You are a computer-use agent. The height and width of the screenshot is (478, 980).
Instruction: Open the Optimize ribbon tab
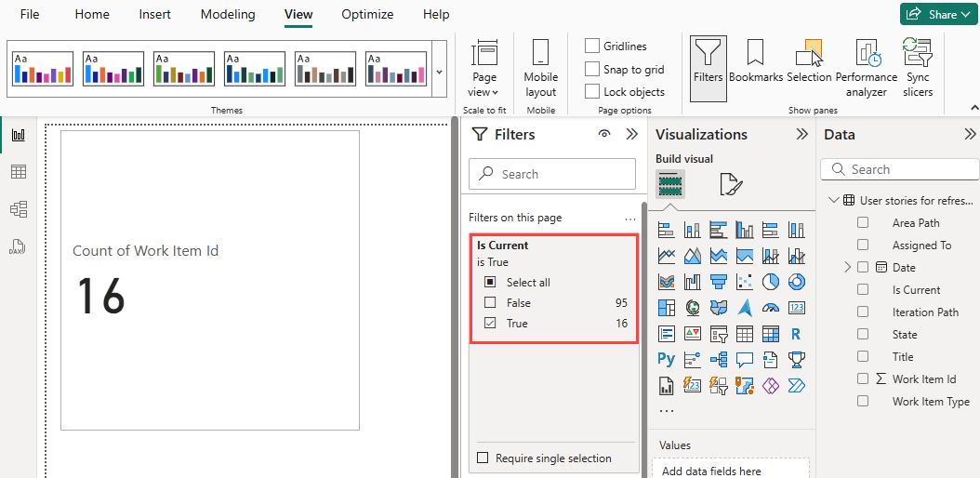pos(367,14)
